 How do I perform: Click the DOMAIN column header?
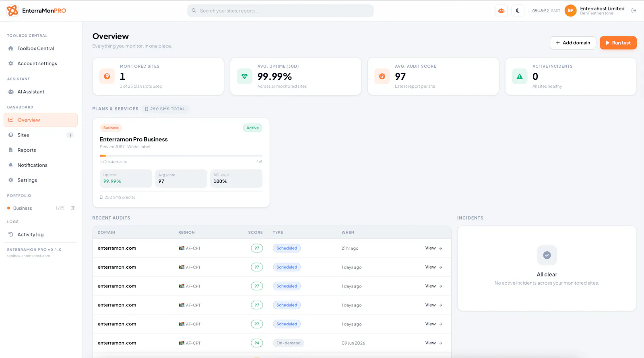point(106,232)
